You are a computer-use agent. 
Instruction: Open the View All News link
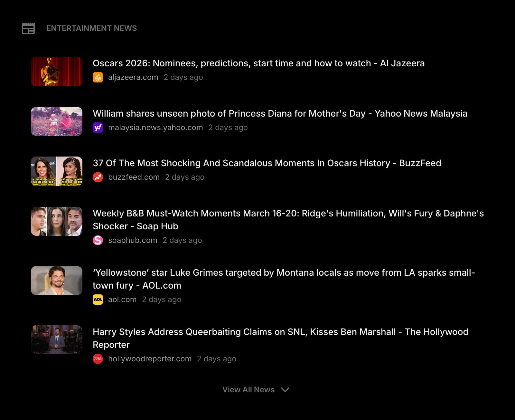pyautogui.click(x=248, y=390)
